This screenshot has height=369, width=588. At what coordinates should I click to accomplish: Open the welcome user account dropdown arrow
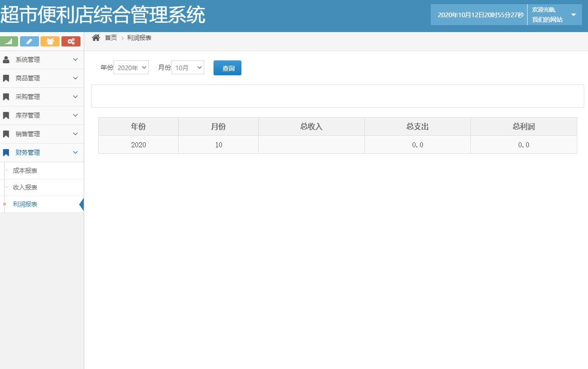pos(574,14)
